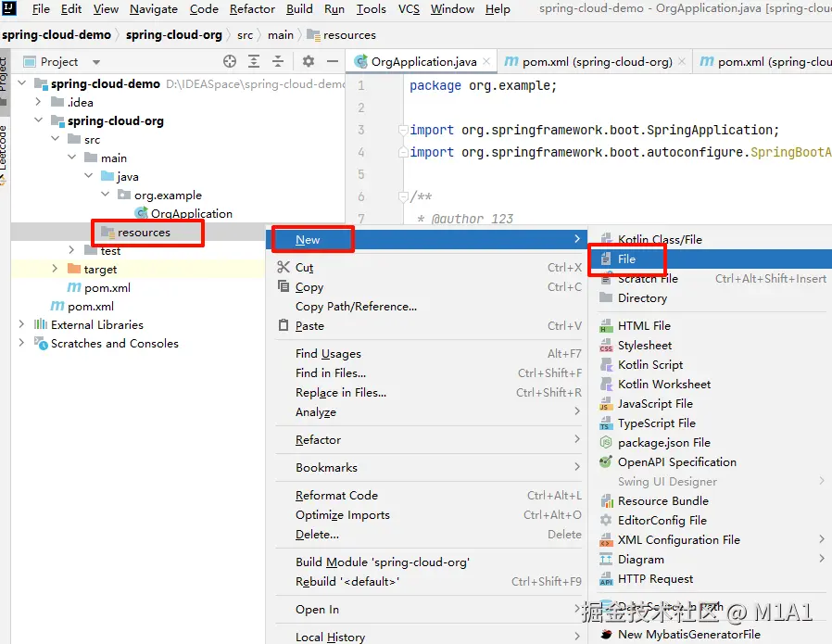The image size is (832, 644).
Task: Open the Project view dropdown arrow
Action: click(96, 62)
